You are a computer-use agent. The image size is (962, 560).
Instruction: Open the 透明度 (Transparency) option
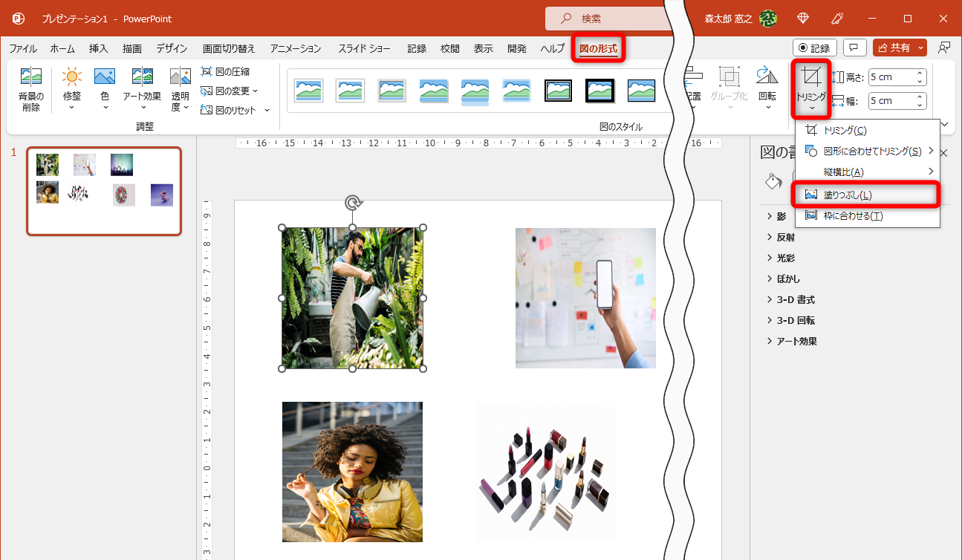(x=181, y=89)
